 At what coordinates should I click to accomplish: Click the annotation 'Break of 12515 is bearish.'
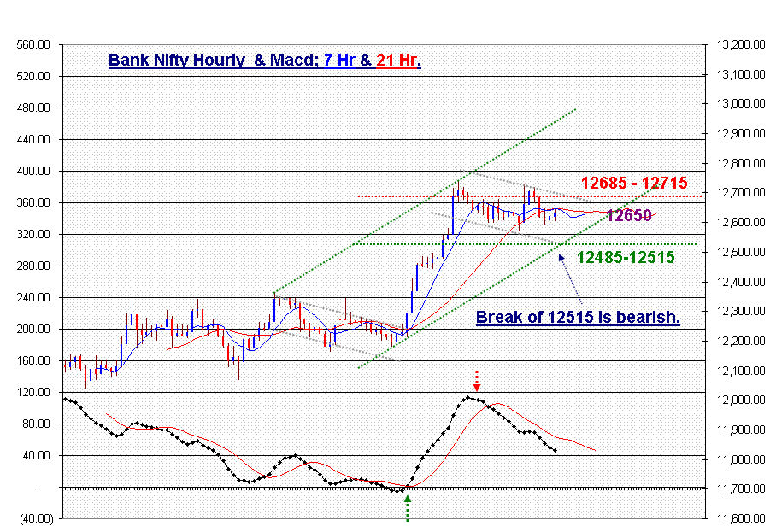click(x=578, y=317)
